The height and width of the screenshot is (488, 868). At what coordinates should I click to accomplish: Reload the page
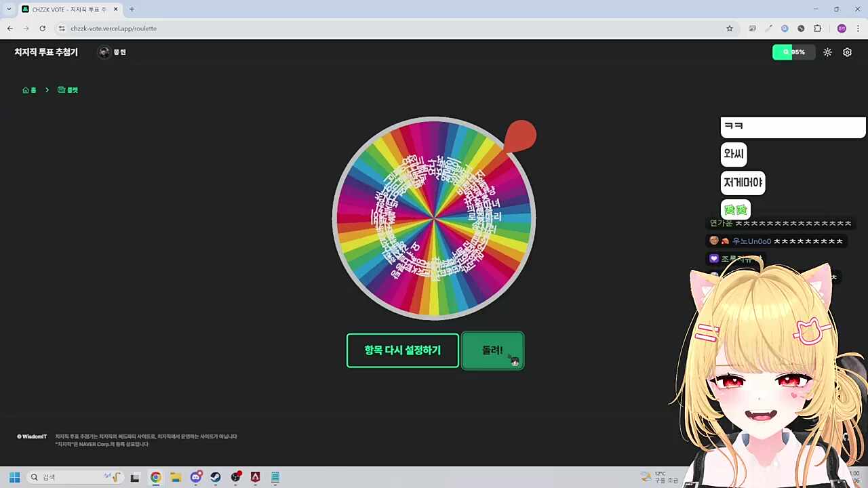42,28
